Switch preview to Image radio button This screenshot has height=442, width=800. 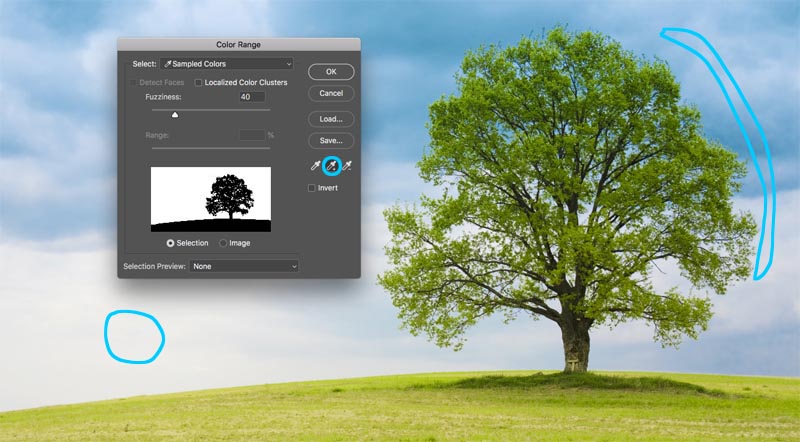tap(223, 243)
